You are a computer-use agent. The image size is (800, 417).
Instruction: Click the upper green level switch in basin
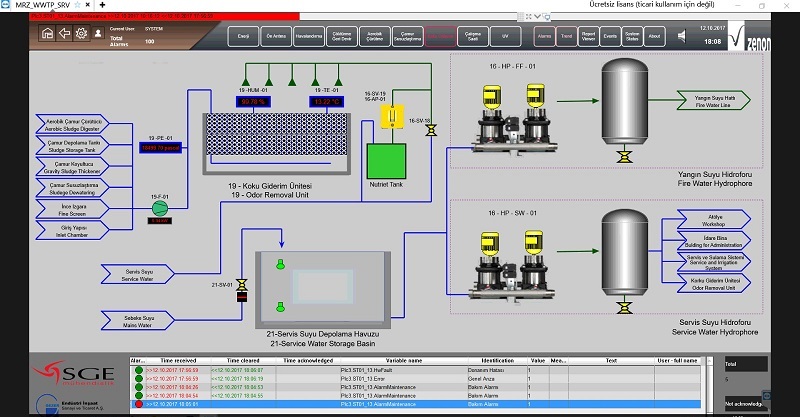[x=280, y=264]
